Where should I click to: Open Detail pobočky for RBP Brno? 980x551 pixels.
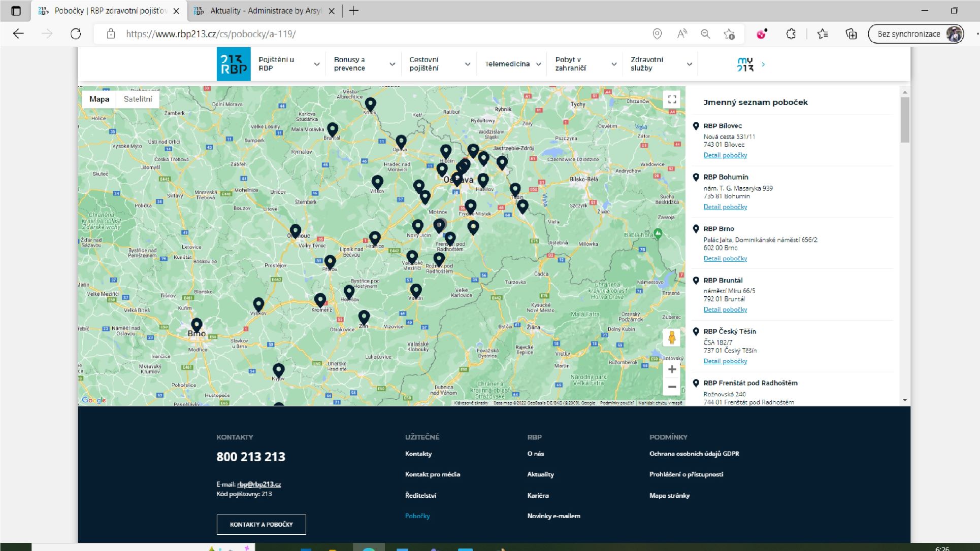(x=725, y=259)
